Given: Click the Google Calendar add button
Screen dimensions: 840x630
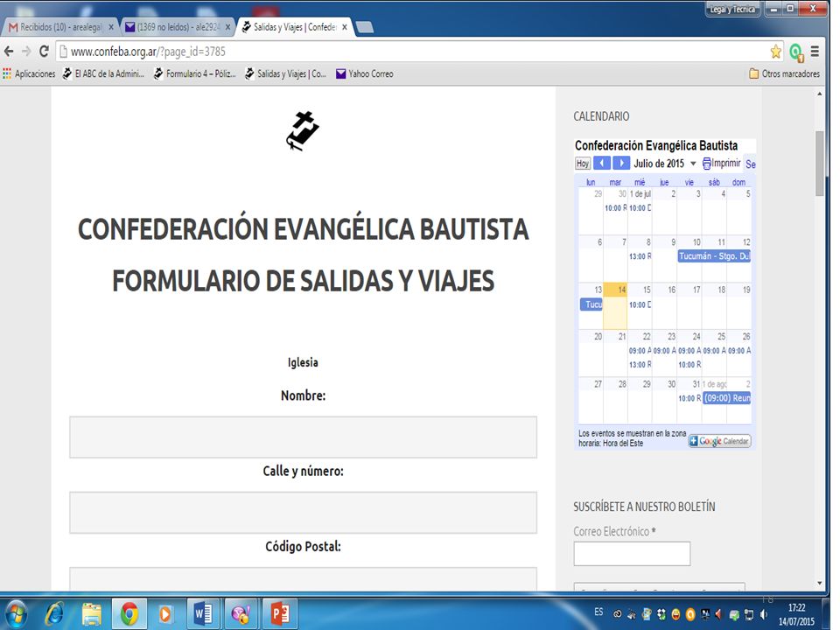Looking at the screenshot, I should [x=719, y=441].
